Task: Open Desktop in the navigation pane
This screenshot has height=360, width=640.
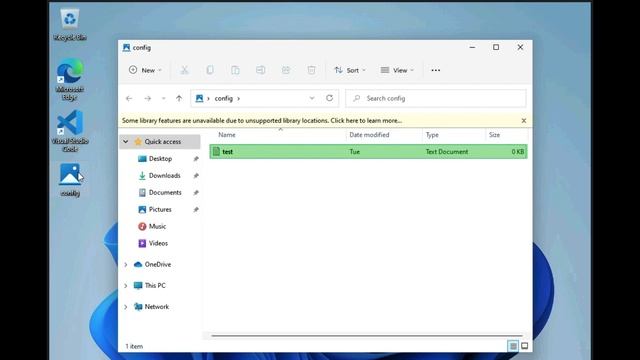Action: point(160,159)
